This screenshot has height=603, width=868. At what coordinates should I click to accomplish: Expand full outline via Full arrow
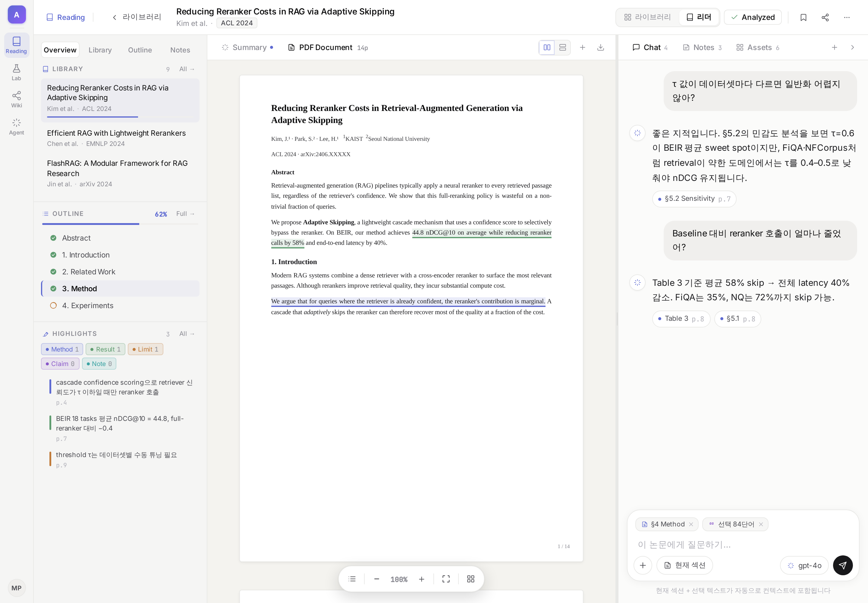coord(185,214)
